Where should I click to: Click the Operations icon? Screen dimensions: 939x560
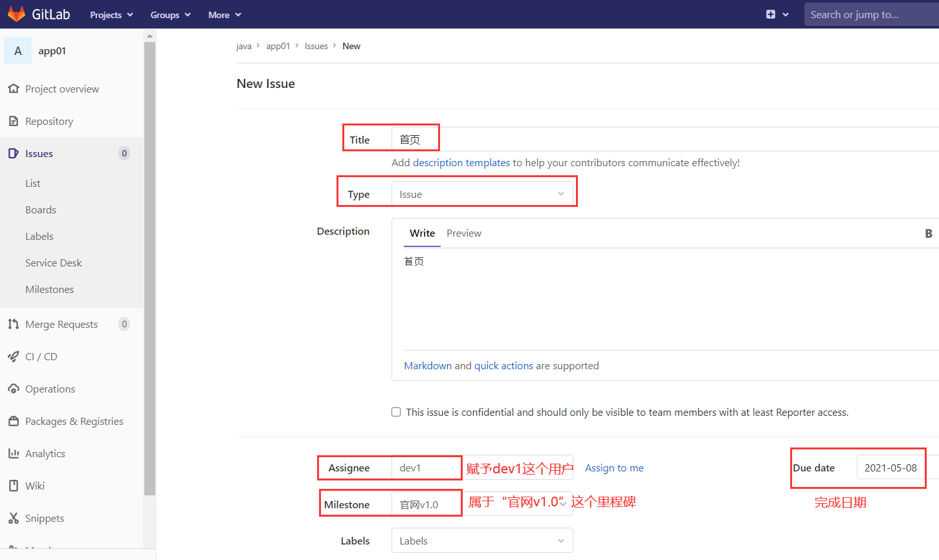pyautogui.click(x=14, y=389)
